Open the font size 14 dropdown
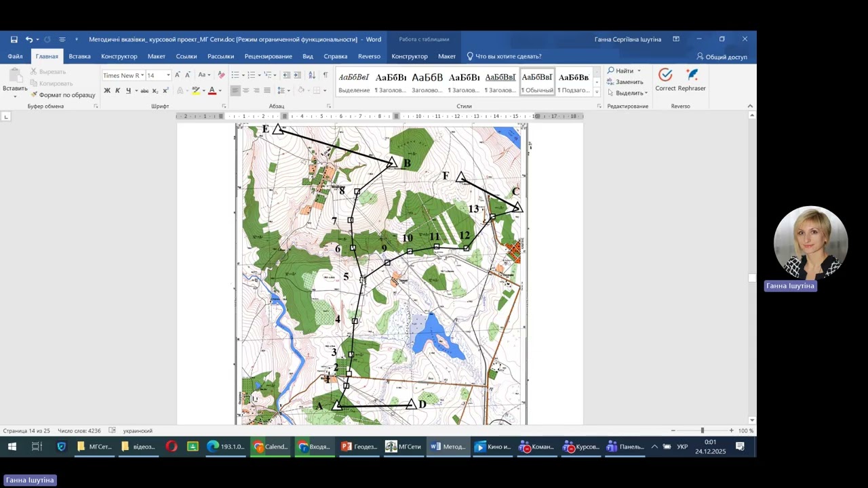868x488 pixels. coord(168,75)
